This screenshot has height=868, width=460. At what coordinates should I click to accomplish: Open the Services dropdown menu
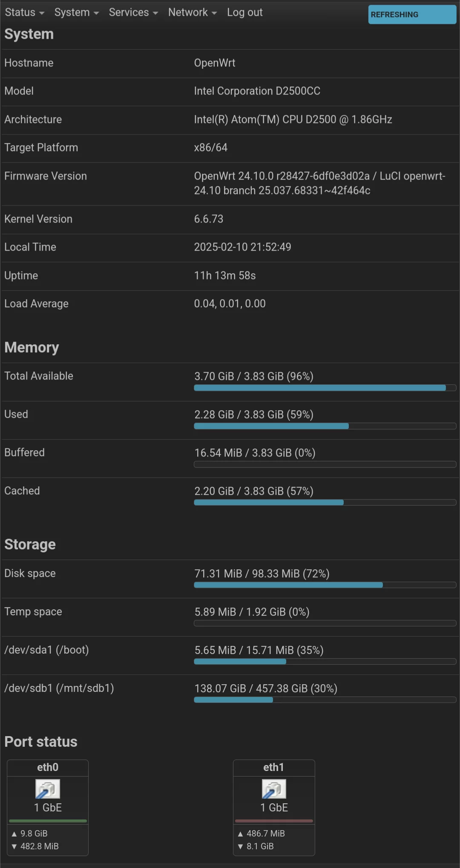133,12
